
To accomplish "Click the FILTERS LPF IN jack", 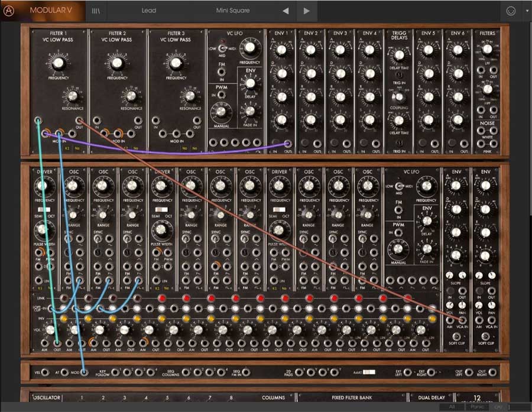I will tap(481, 70).
